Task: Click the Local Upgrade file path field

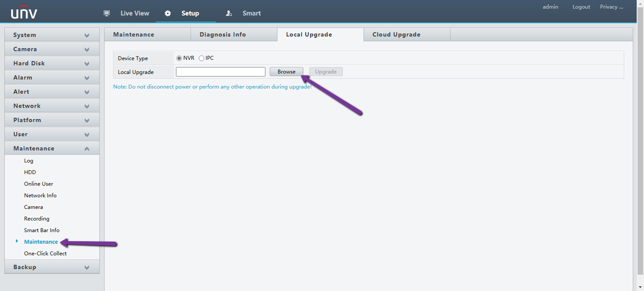Action: [220, 72]
